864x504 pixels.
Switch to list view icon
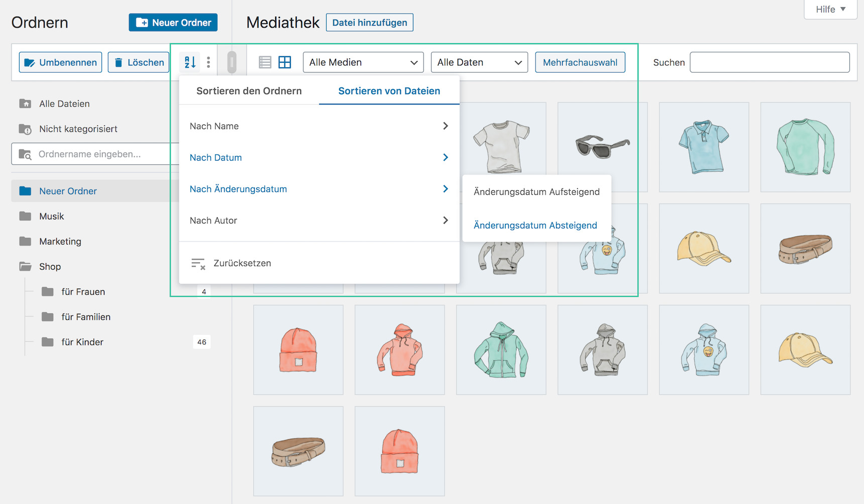(265, 62)
